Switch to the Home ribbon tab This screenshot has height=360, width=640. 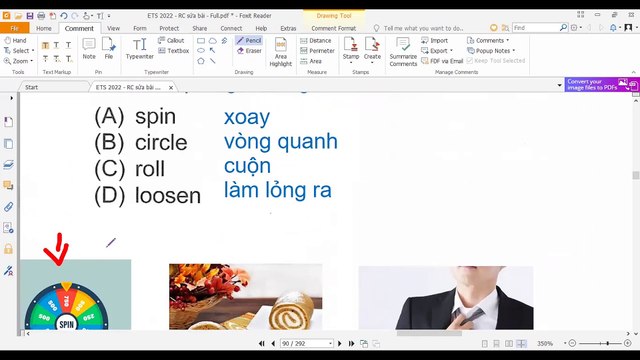44,28
